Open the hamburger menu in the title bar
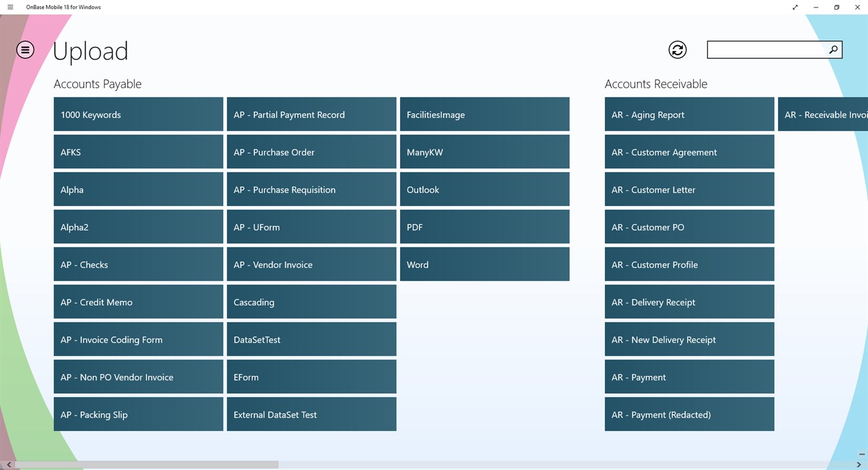Image resolution: width=868 pixels, height=470 pixels. pyautogui.click(x=9, y=7)
